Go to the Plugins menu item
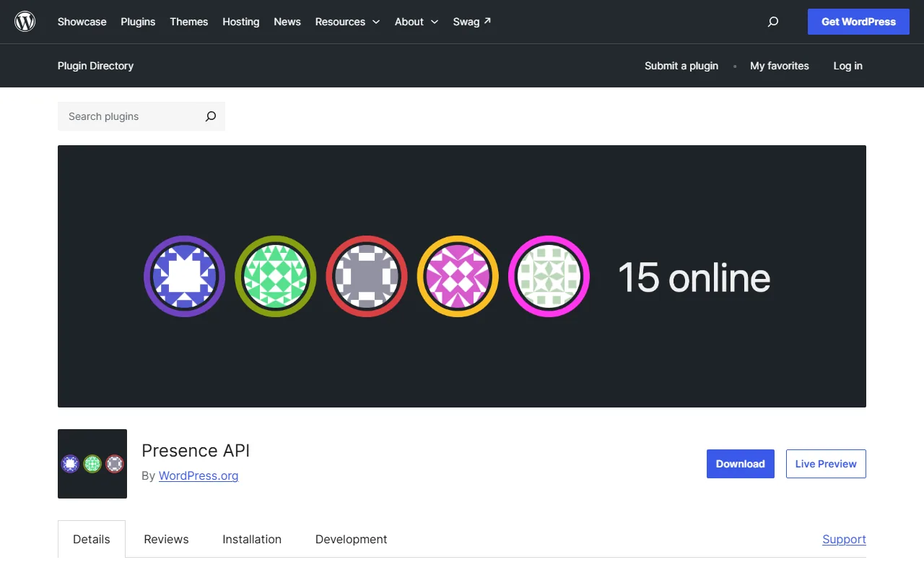 [138, 22]
